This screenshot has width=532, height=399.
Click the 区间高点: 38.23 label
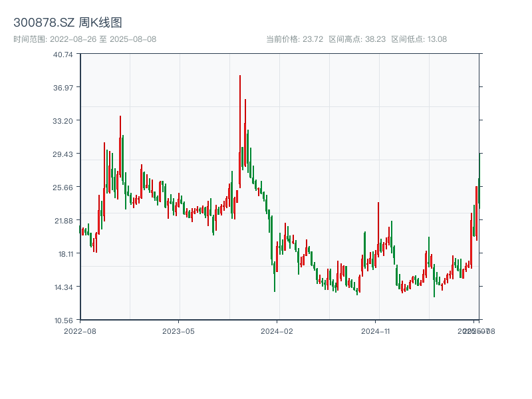(357, 39)
